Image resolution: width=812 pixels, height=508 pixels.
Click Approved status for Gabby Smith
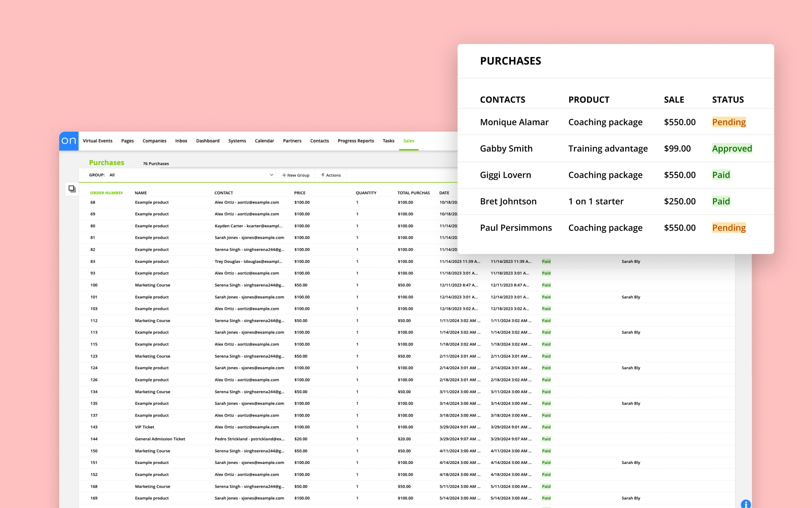(x=732, y=149)
